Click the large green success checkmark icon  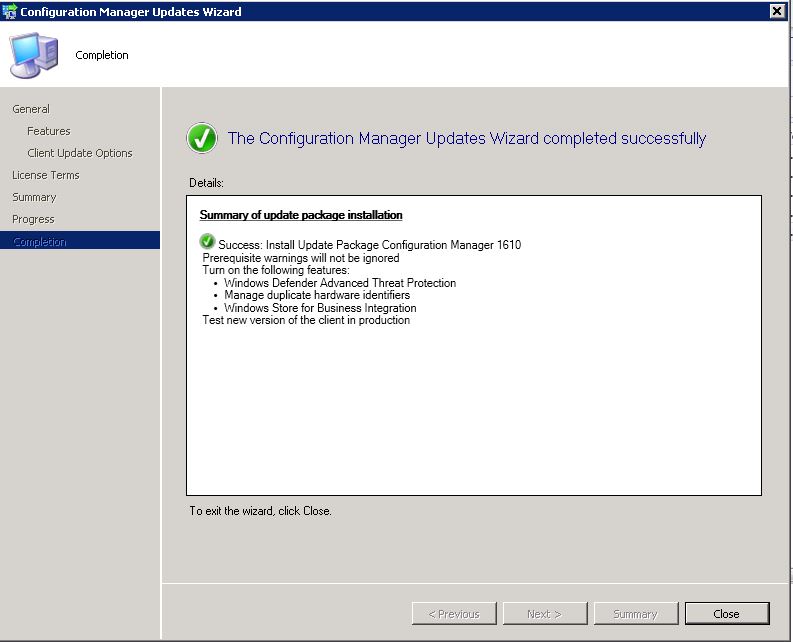[x=202, y=138]
